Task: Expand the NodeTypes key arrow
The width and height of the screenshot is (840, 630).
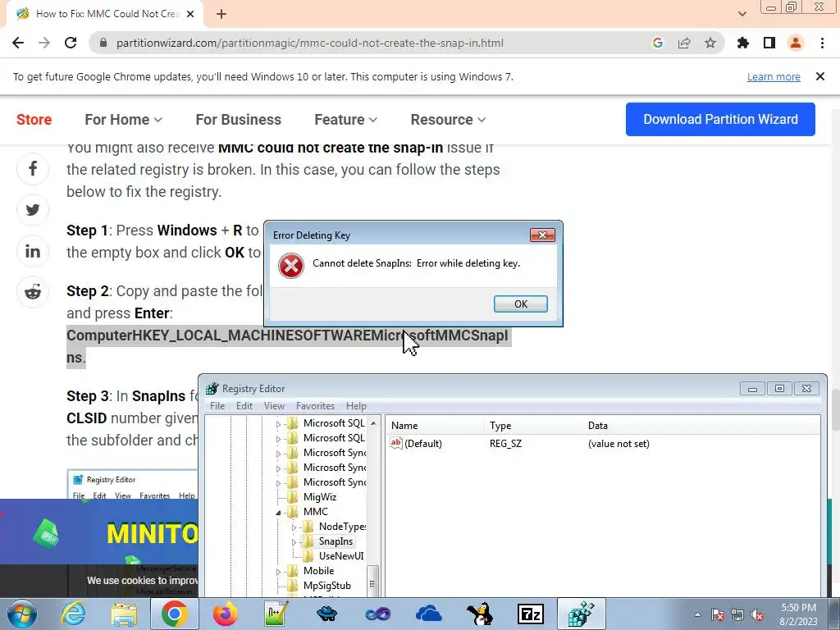Action: click(294, 527)
